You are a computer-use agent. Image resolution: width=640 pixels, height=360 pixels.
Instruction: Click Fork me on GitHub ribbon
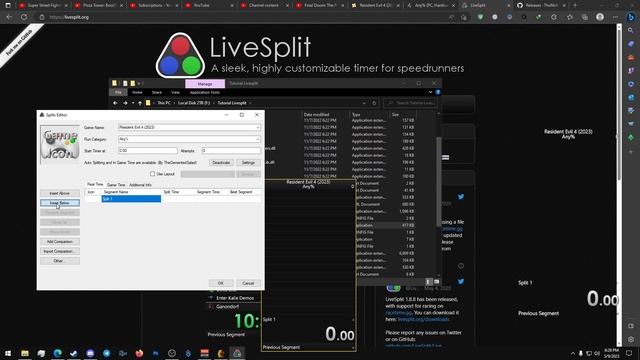pyautogui.click(x=19, y=43)
